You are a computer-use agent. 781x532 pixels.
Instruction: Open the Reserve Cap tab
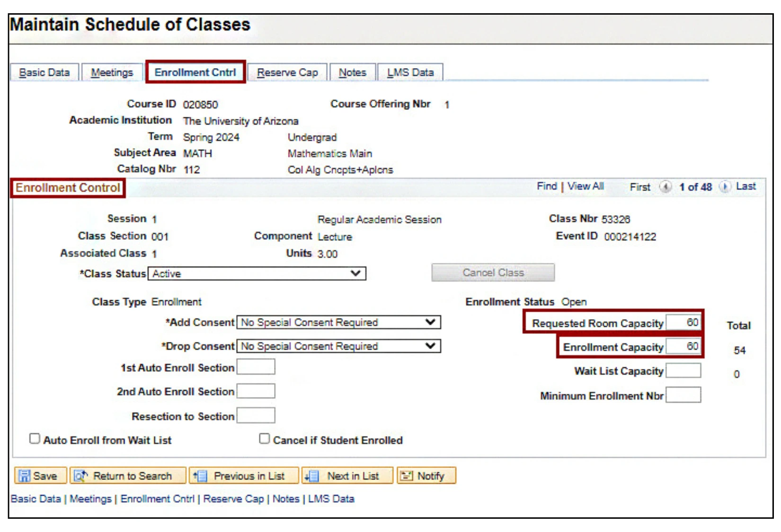pyautogui.click(x=287, y=72)
